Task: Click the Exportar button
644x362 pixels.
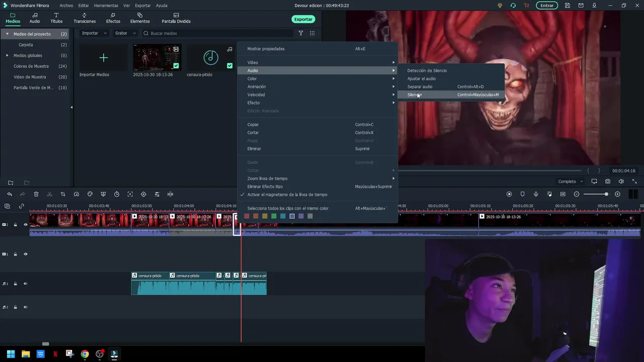Action: [x=303, y=19]
